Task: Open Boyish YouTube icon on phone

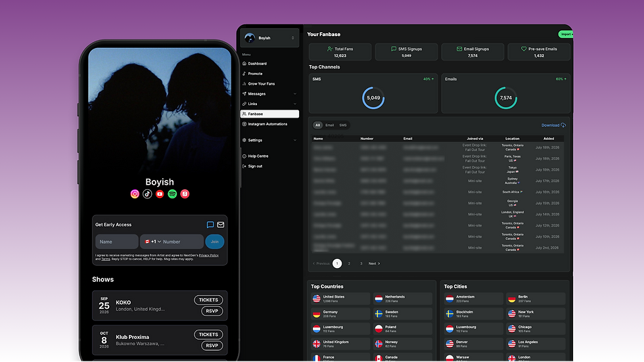Action: pyautogui.click(x=160, y=194)
